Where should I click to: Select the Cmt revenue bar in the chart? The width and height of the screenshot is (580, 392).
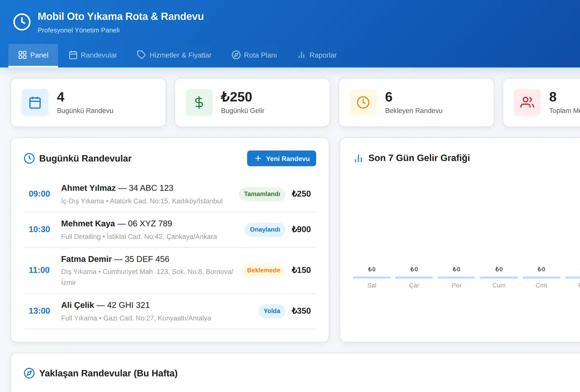click(541, 277)
